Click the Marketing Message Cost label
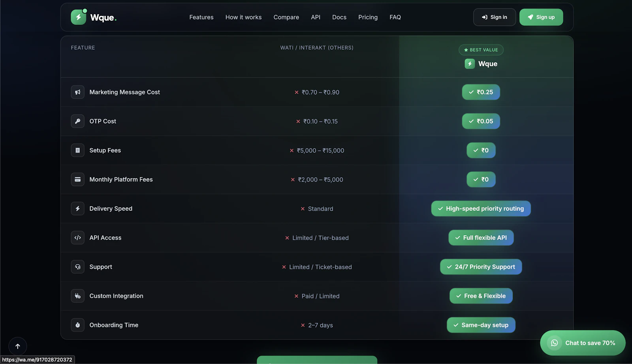The image size is (632, 364). 124,92
